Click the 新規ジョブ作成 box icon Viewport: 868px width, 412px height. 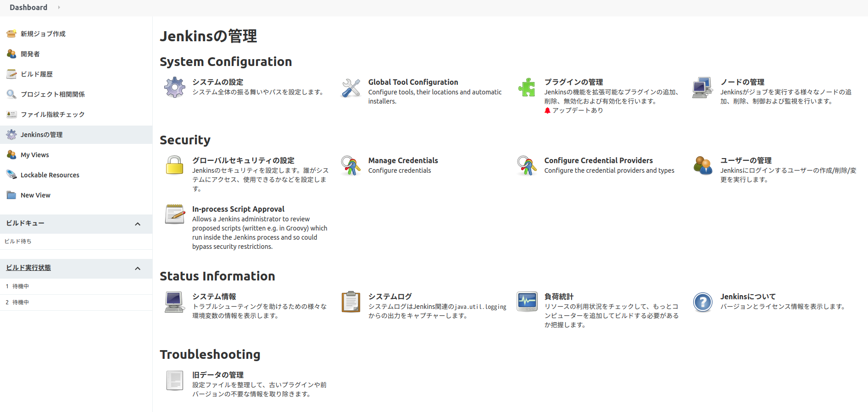[x=11, y=34]
